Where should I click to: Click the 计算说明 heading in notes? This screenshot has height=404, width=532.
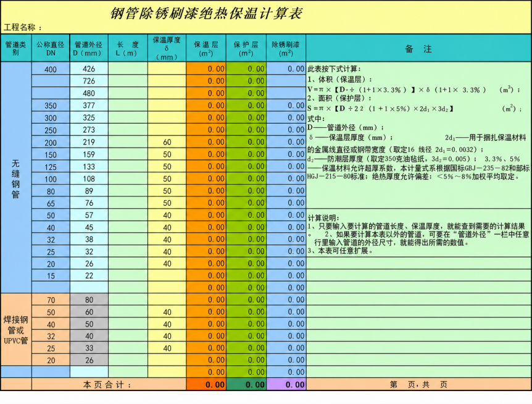click(x=323, y=217)
